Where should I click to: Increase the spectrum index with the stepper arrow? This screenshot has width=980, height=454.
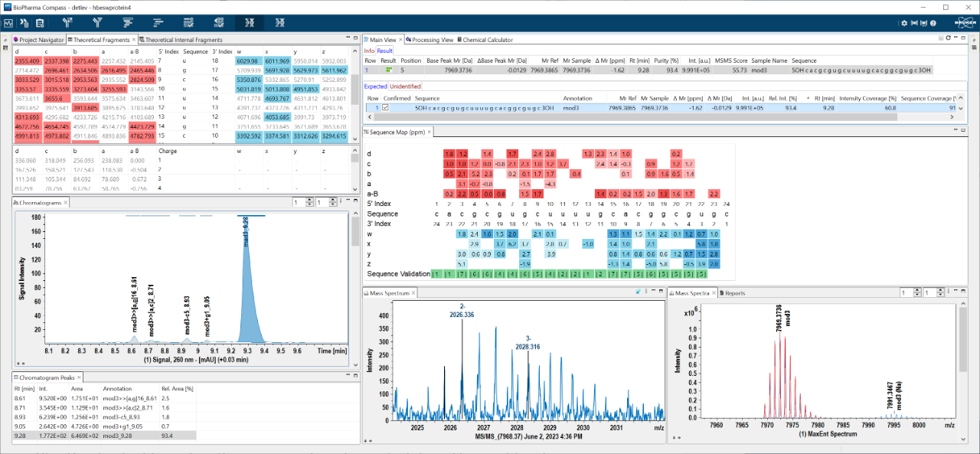click(x=917, y=289)
